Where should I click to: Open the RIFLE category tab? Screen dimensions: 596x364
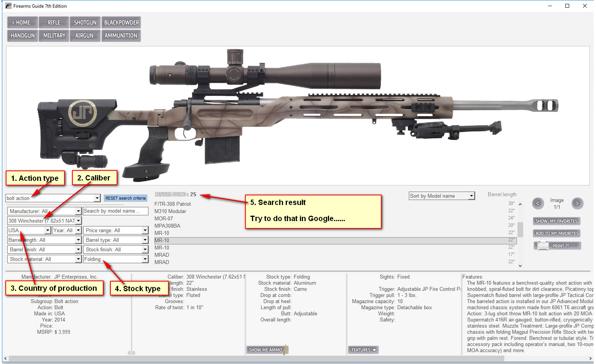pos(54,23)
